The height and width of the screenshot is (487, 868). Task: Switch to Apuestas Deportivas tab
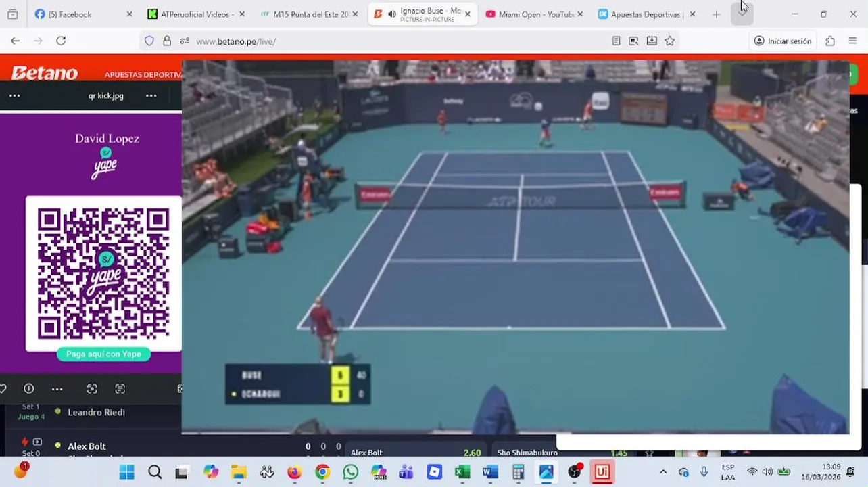(x=646, y=14)
